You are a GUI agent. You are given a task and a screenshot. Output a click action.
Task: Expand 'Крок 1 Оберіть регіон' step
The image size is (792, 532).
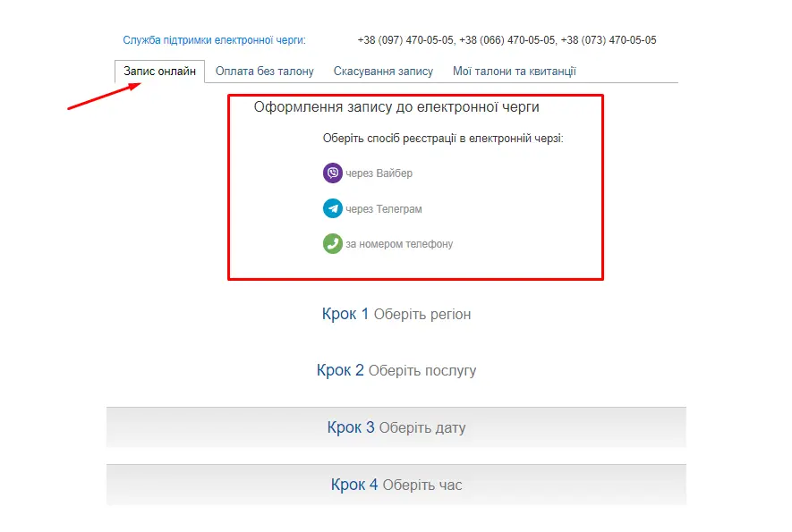[396, 315]
